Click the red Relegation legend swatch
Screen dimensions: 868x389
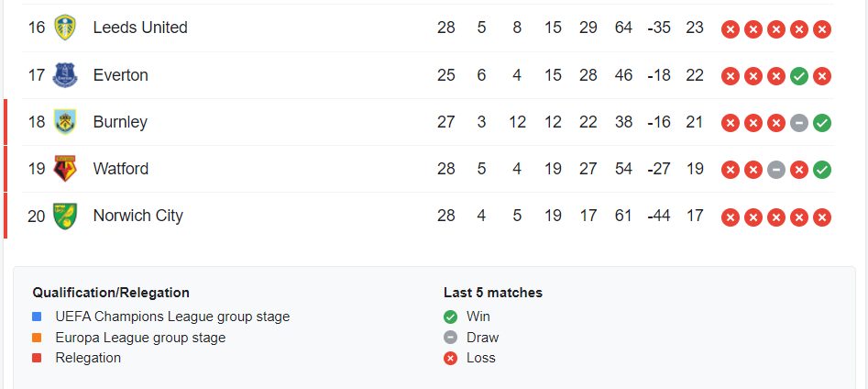37,358
